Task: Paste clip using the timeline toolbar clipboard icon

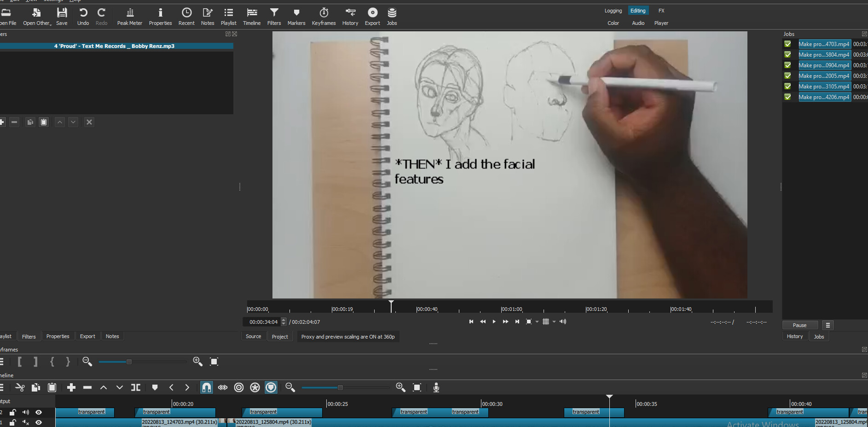Action: tap(52, 387)
